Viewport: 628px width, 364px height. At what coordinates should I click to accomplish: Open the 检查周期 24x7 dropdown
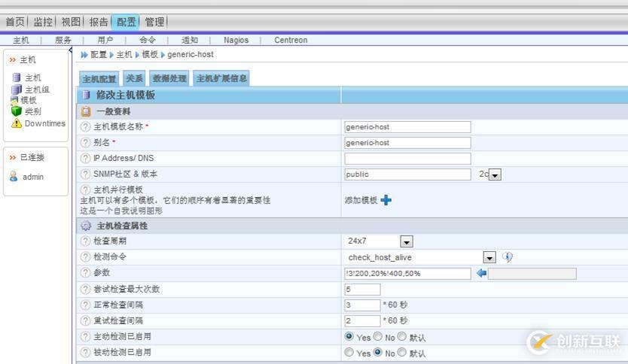[x=407, y=241]
